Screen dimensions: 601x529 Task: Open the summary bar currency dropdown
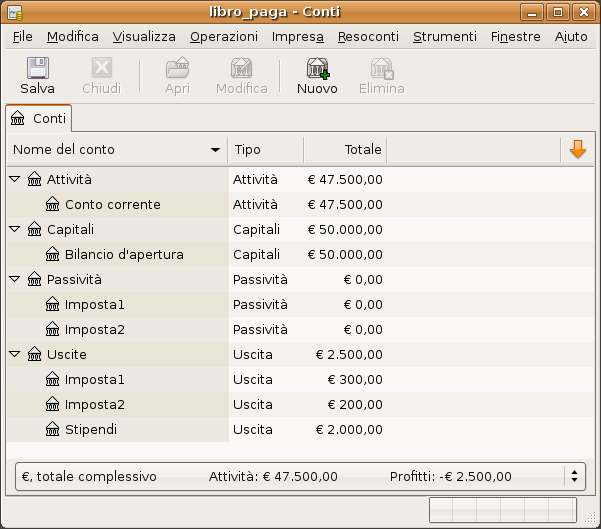pyautogui.click(x=574, y=477)
